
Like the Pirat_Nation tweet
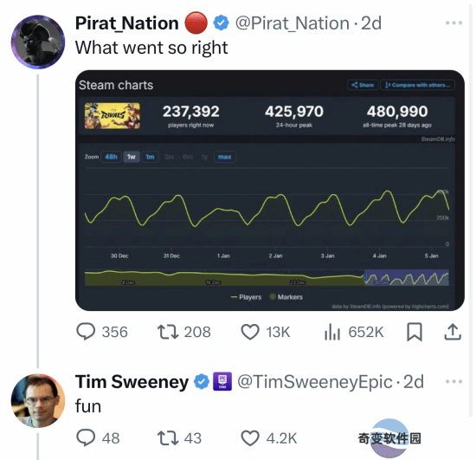(266, 332)
